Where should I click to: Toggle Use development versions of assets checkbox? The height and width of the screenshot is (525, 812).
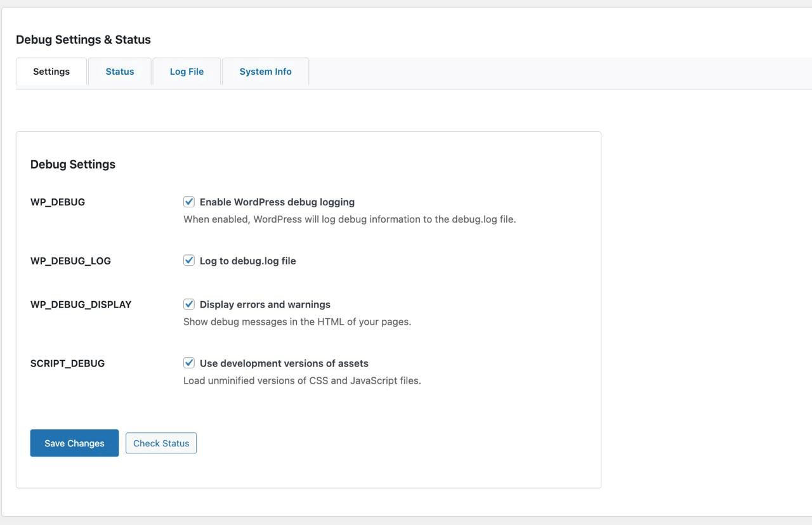click(189, 363)
